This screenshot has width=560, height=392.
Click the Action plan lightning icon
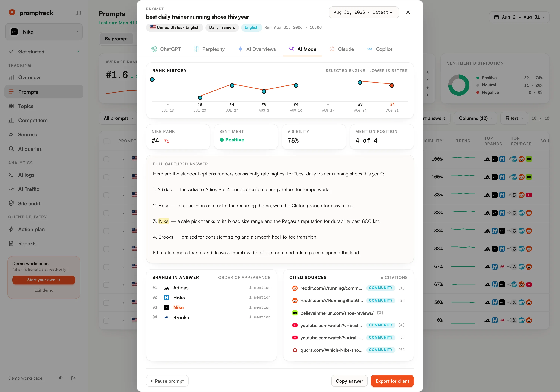coord(11,229)
